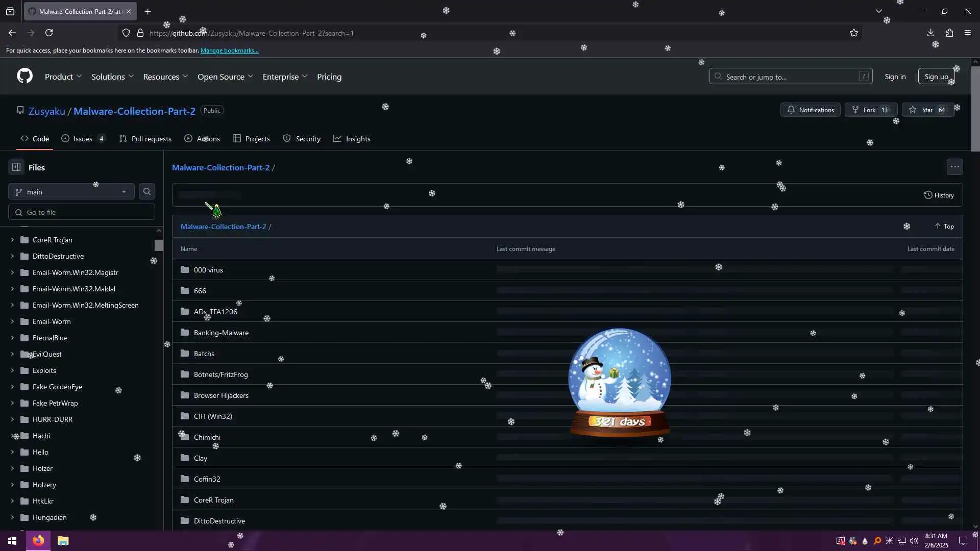Switch to the Issues tab
The width and height of the screenshot is (980, 551).
[82, 139]
